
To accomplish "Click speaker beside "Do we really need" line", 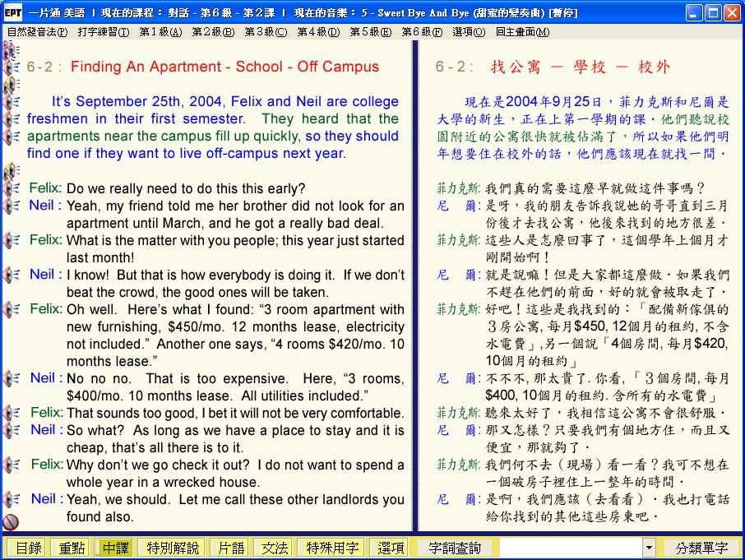I will [x=12, y=188].
